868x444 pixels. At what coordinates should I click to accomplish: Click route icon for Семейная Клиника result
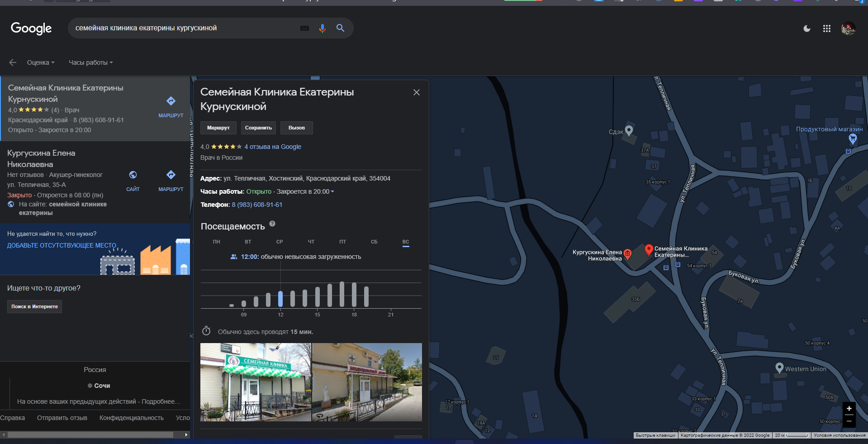point(171,101)
